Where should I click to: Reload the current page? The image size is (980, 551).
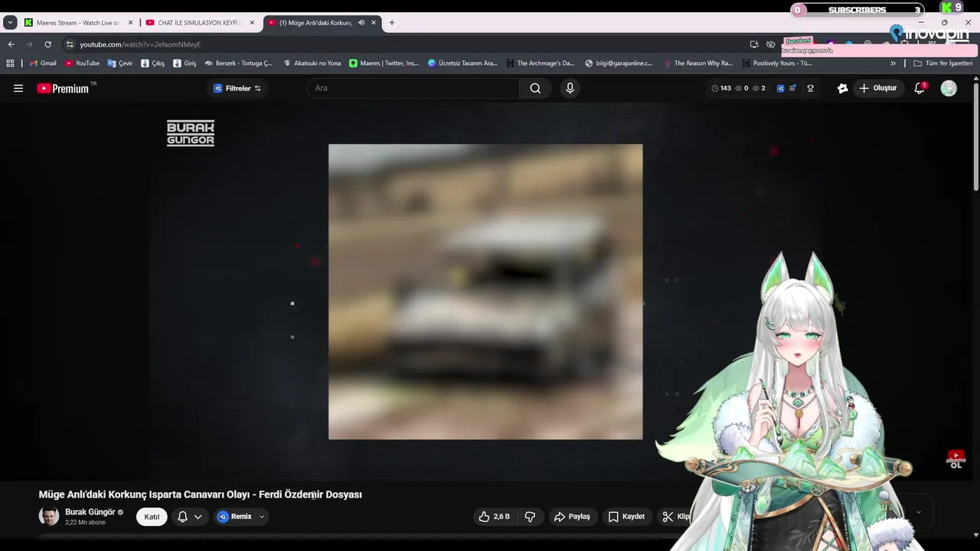47,44
